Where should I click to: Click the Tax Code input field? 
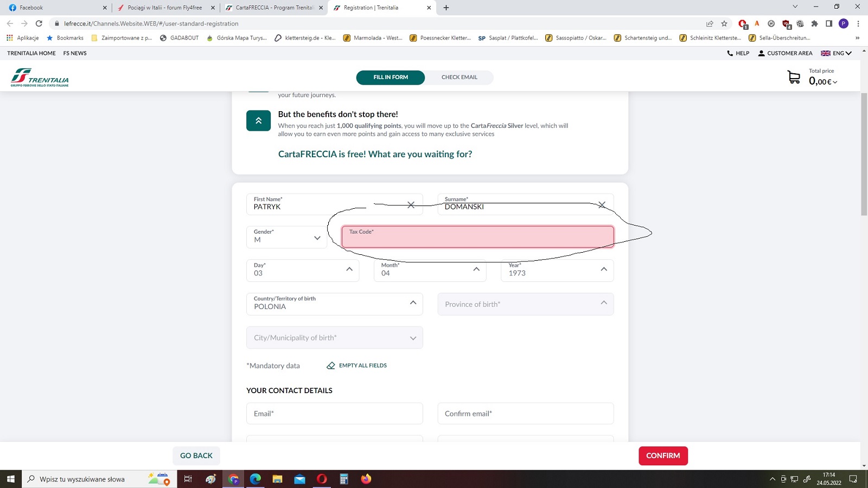click(478, 237)
